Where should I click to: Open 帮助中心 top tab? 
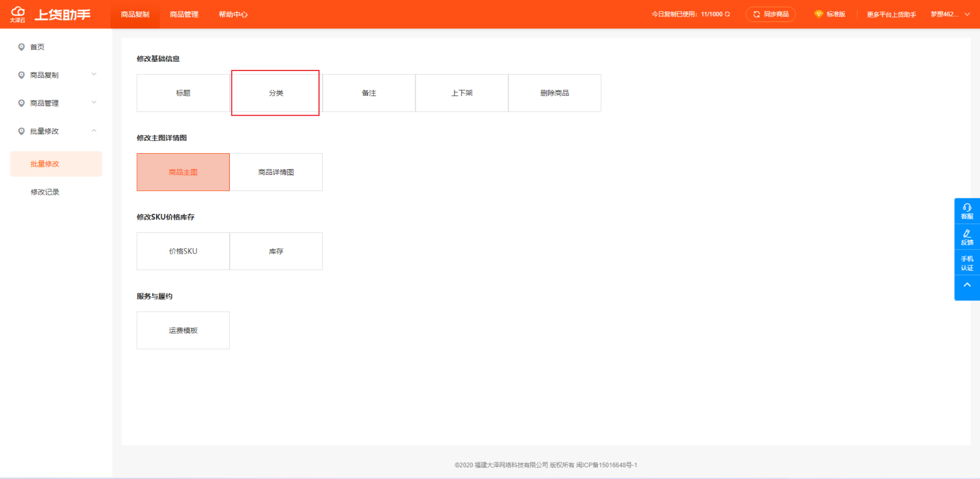tap(233, 14)
